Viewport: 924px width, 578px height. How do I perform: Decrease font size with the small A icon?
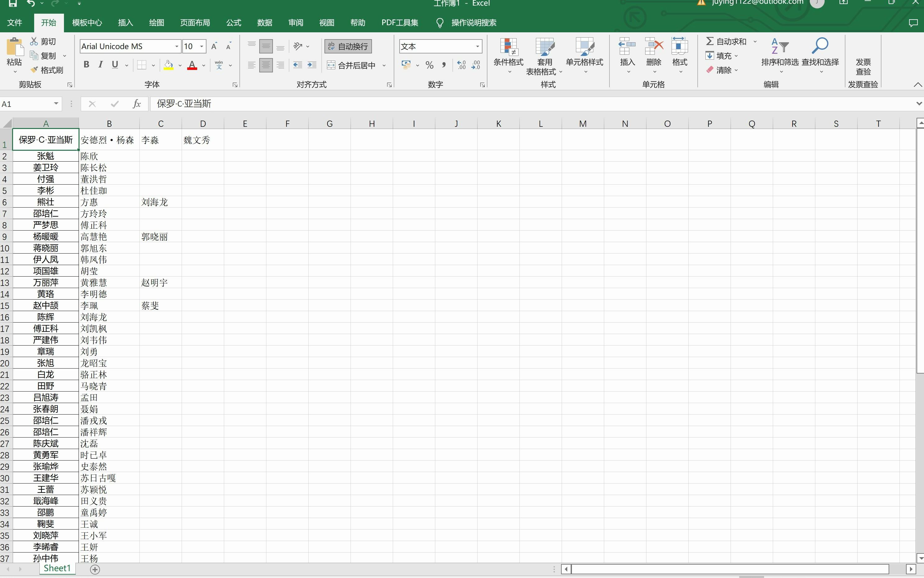pyautogui.click(x=229, y=46)
